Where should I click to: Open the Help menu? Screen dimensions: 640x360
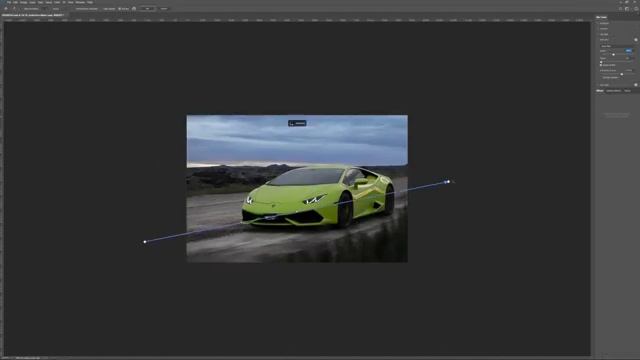point(90,2)
